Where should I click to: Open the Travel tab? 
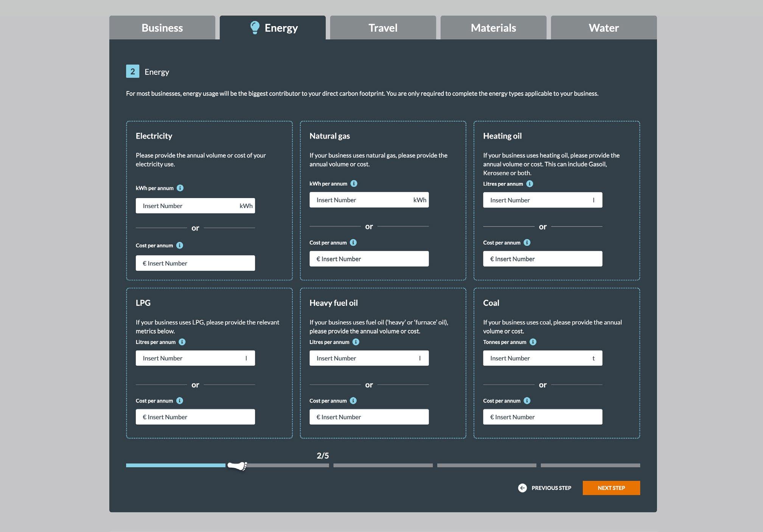[x=383, y=28]
